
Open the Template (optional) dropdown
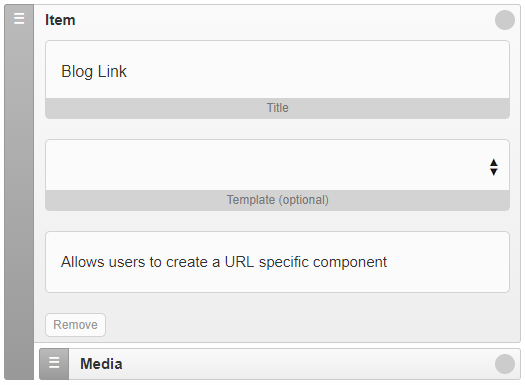tap(277, 165)
